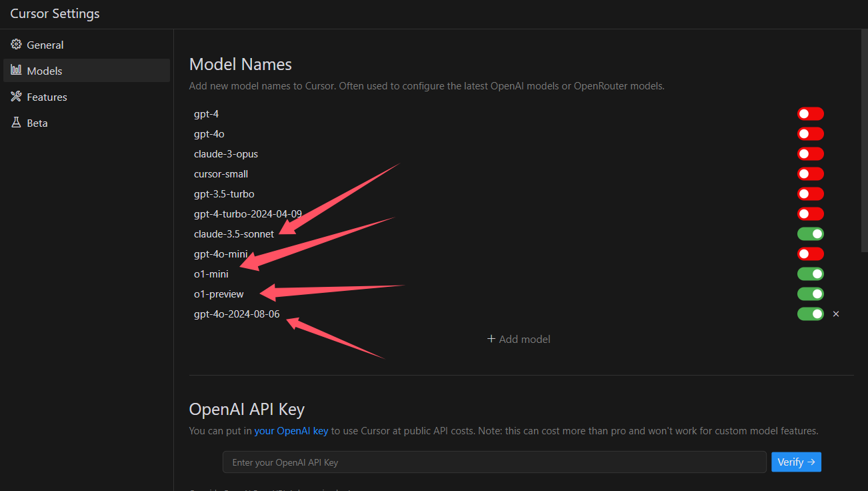Screen dimensions: 868x491
Task: Click the gpt-4-turbo-2024-04-09 model name
Action: pos(248,214)
